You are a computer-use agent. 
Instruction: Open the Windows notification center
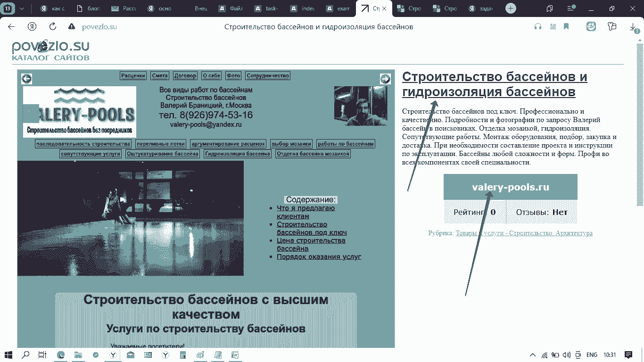628,355
